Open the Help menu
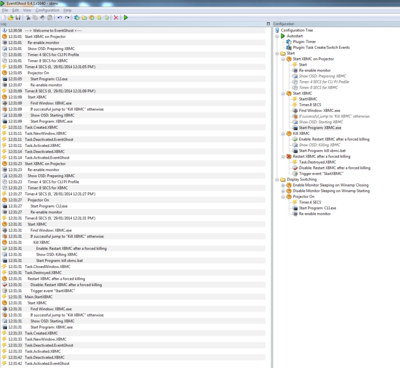This screenshot has height=368, width=400. click(x=67, y=10)
